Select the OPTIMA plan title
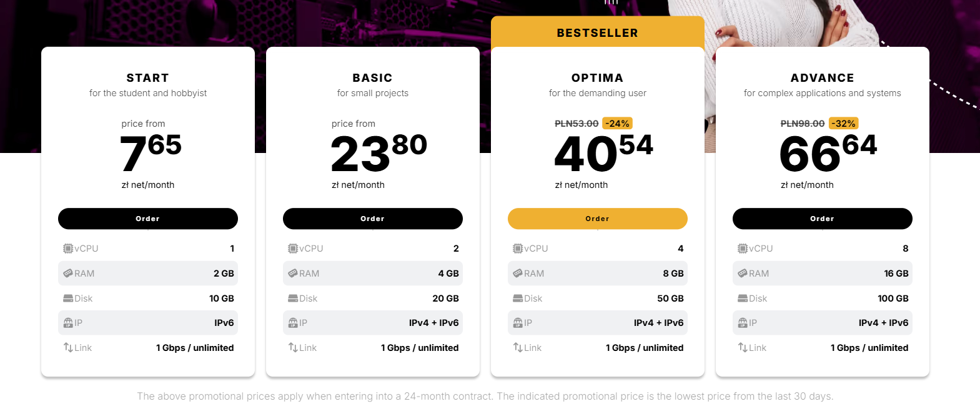Viewport: 980px width, 419px height. (x=598, y=78)
